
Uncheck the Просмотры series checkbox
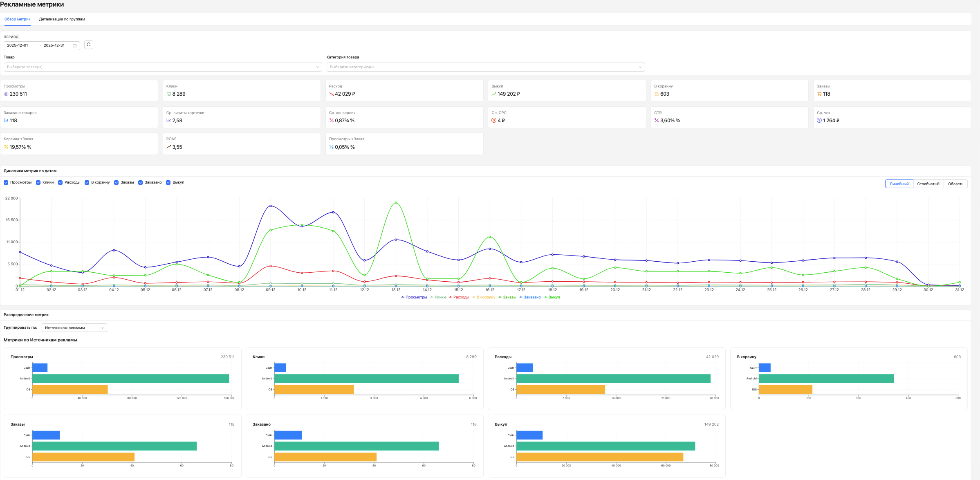tap(6, 182)
